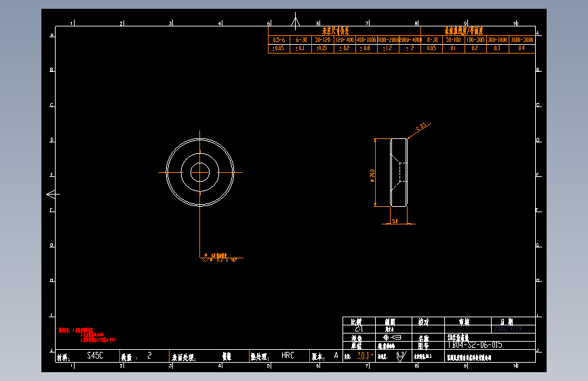This screenshot has width=588, height=381.
Task: Click the first-angle projection symbol
Action: point(392,338)
